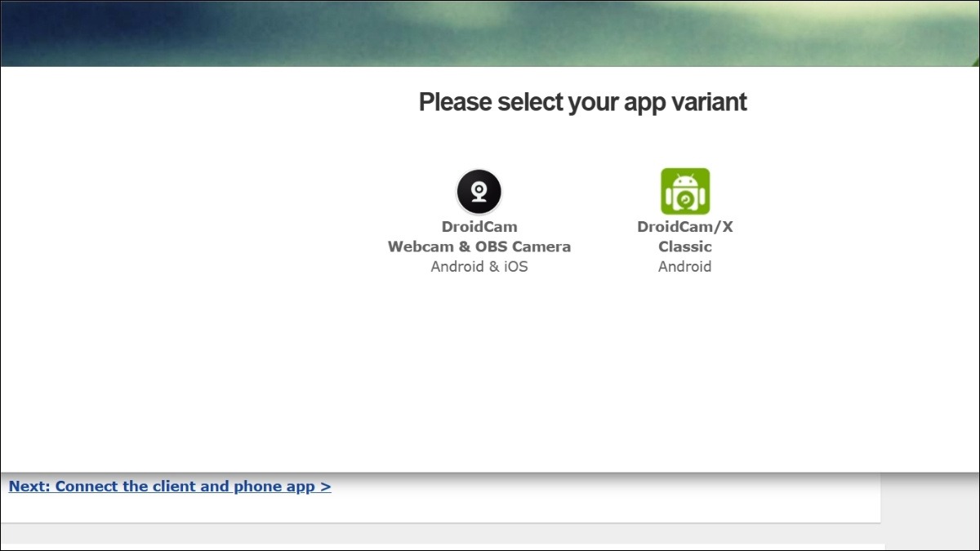This screenshot has width=980, height=551.
Task: Open the "Next: Connect the client and phone app" link
Action: point(170,487)
